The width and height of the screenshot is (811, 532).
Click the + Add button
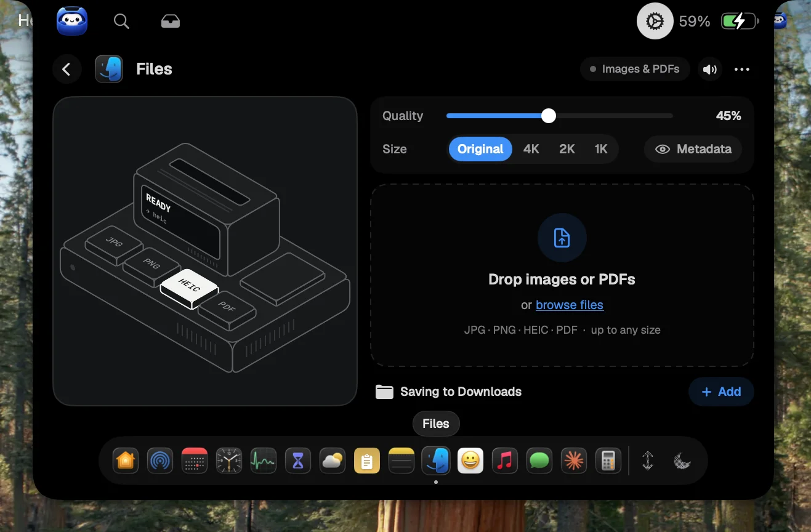click(721, 392)
